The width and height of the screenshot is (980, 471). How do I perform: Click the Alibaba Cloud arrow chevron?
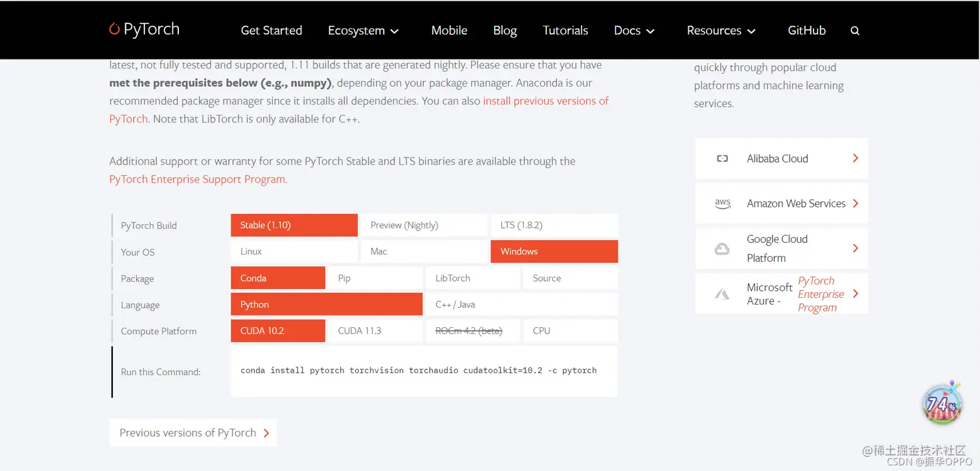(x=856, y=158)
